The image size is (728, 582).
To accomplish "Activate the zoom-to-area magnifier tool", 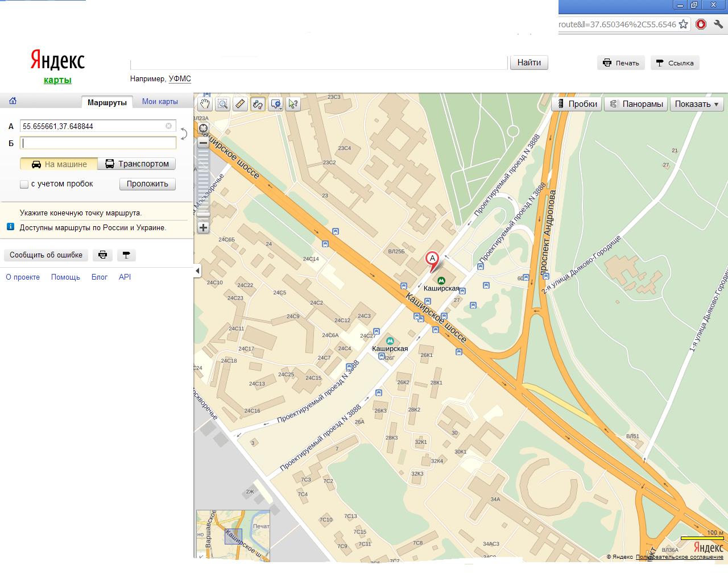I will (x=222, y=104).
